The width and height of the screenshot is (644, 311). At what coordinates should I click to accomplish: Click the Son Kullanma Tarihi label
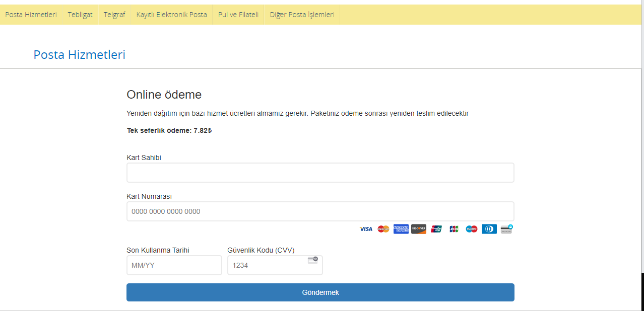pos(158,250)
